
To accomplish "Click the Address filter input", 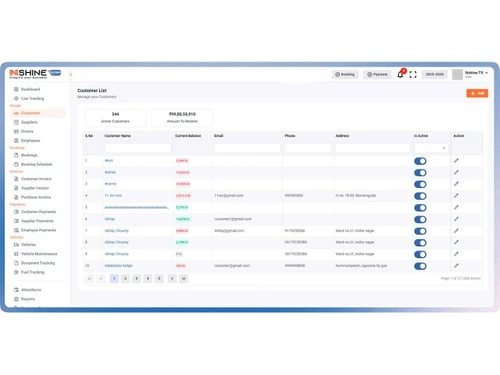I will pyautogui.click(x=373, y=148).
